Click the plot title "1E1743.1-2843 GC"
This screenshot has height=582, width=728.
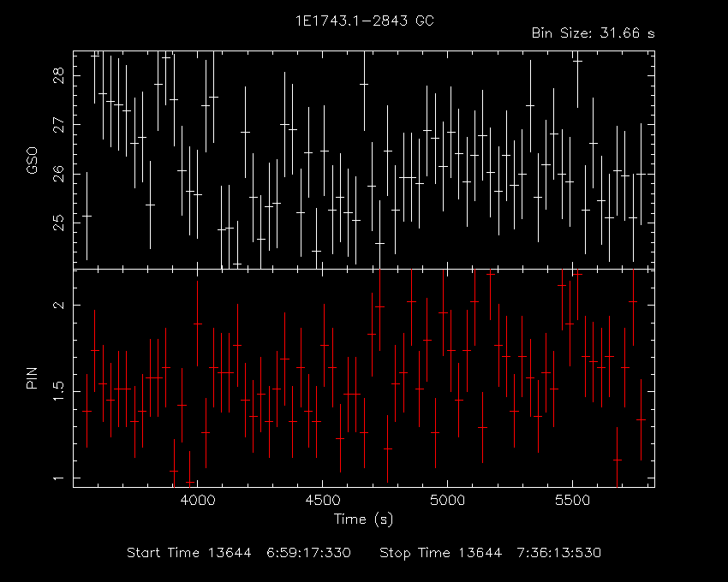365,21
